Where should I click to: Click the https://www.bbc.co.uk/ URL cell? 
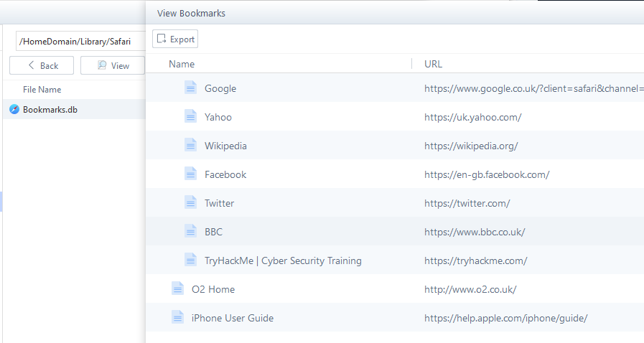[475, 232]
